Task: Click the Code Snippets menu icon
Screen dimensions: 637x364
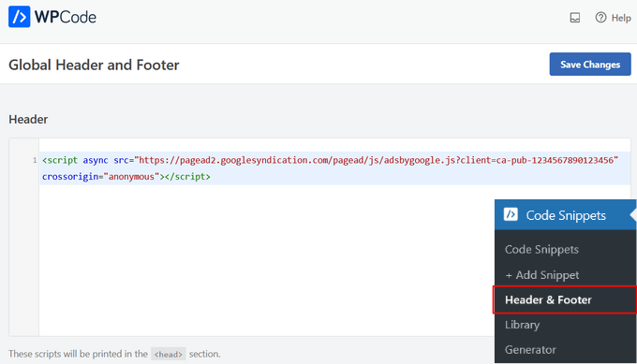Action: tap(511, 214)
